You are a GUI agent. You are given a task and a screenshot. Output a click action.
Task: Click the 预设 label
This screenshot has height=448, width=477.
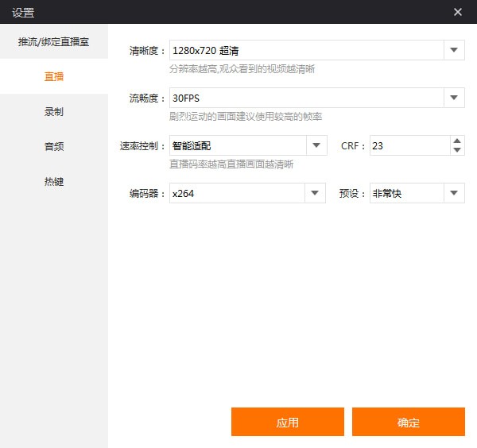point(352,194)
